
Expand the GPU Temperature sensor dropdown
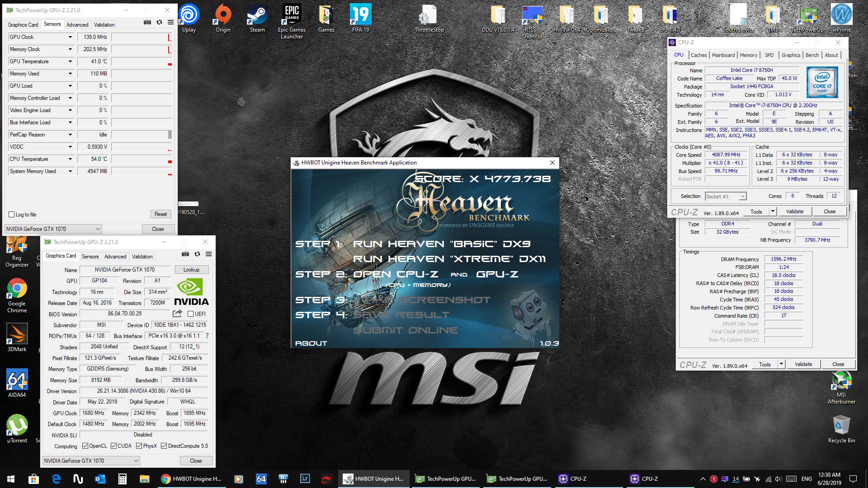pyautogui.click(x=70, y=61)
